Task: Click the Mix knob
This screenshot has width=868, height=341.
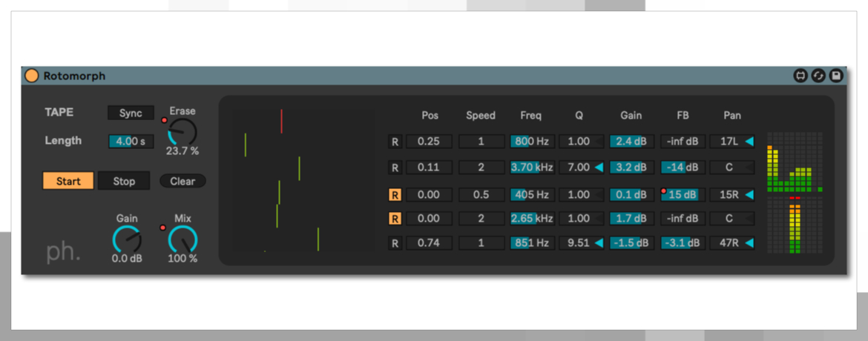Action: (x=183, y=239)
